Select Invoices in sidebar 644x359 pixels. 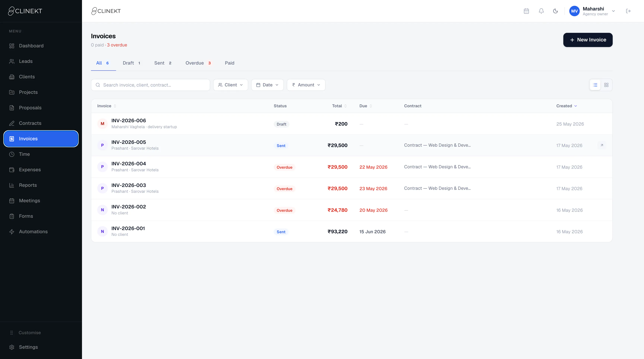point(41,139)
